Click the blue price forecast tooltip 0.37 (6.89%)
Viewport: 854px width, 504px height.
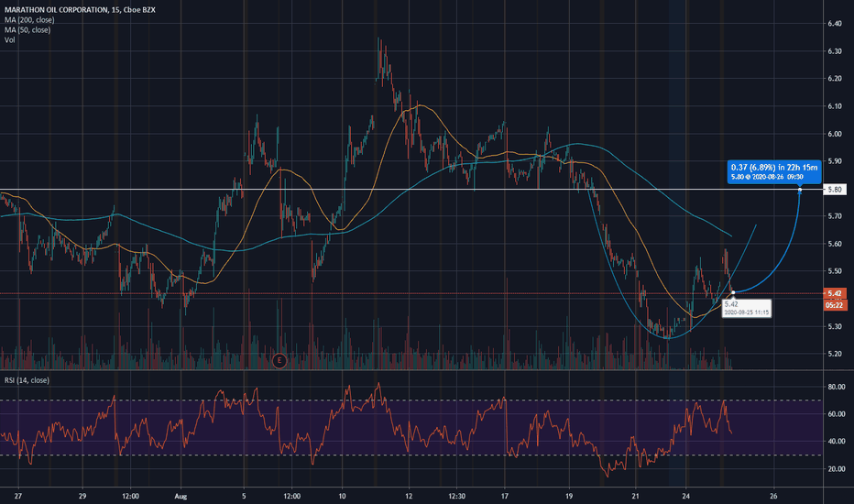(x=773, y=171)
